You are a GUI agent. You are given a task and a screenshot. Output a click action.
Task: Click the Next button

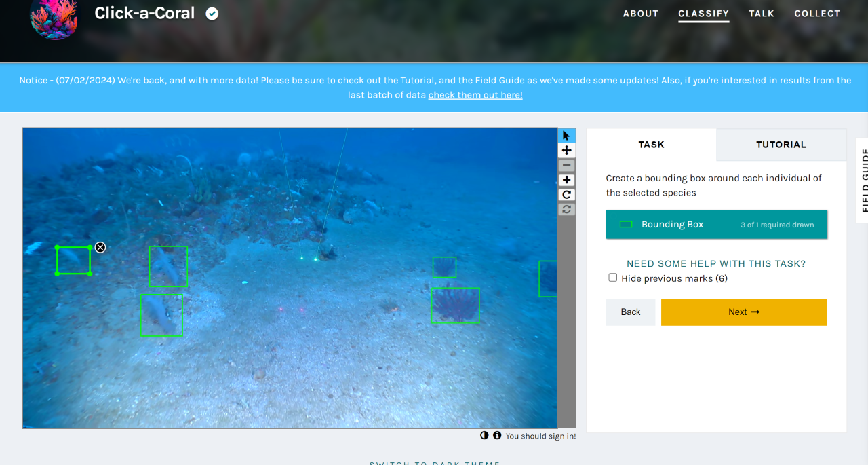[x=744, y=312]
